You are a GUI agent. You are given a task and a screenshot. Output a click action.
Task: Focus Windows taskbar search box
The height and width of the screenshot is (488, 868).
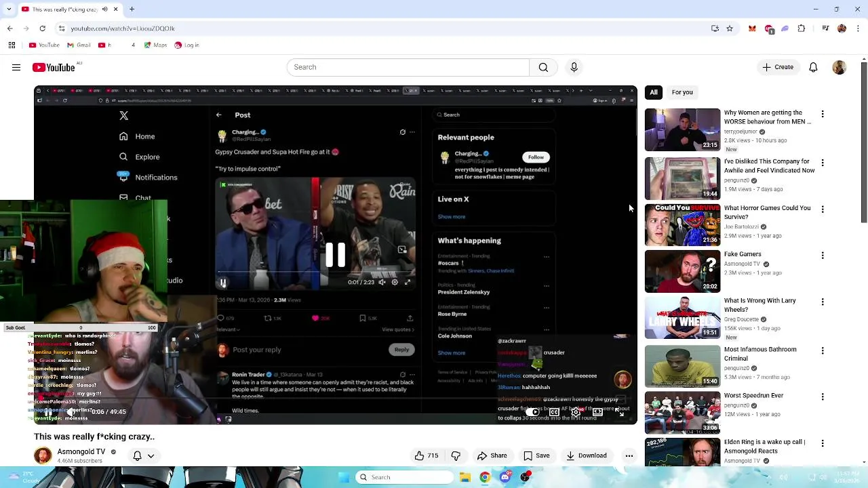point(403,477)
